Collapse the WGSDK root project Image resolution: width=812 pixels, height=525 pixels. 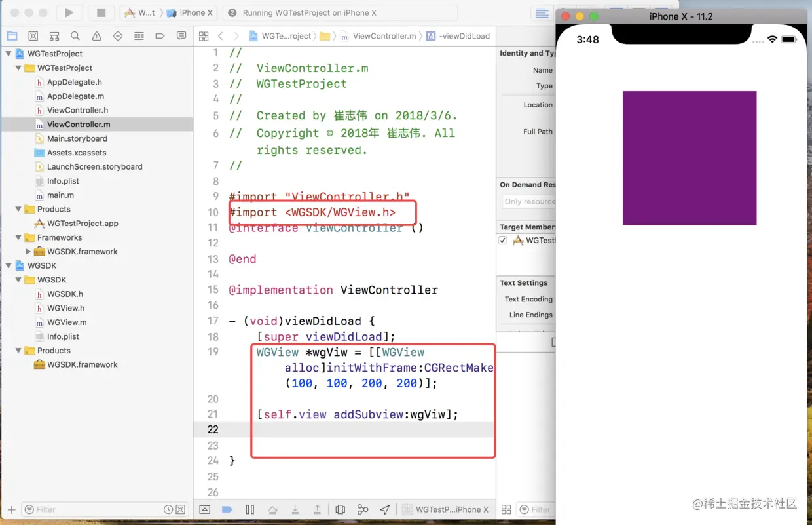coord(9,266)
